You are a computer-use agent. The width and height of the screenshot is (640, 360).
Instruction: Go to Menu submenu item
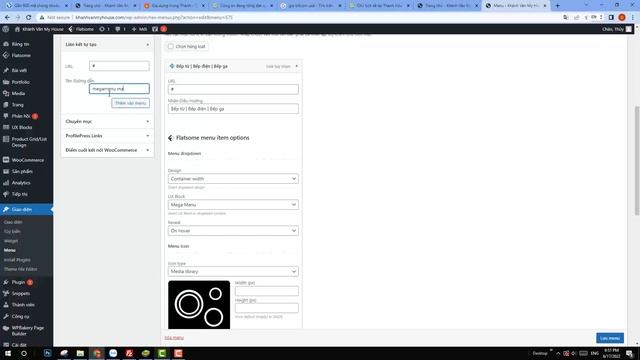tap(10, 250)
